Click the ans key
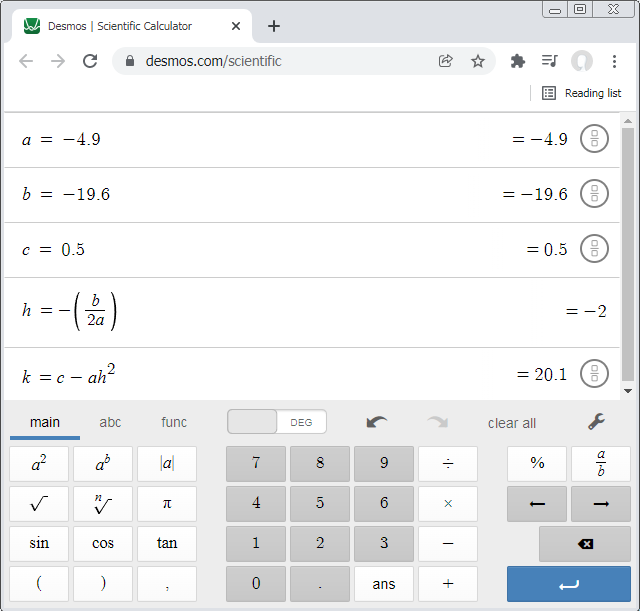The image size is (640, 611). pos(384,584)
